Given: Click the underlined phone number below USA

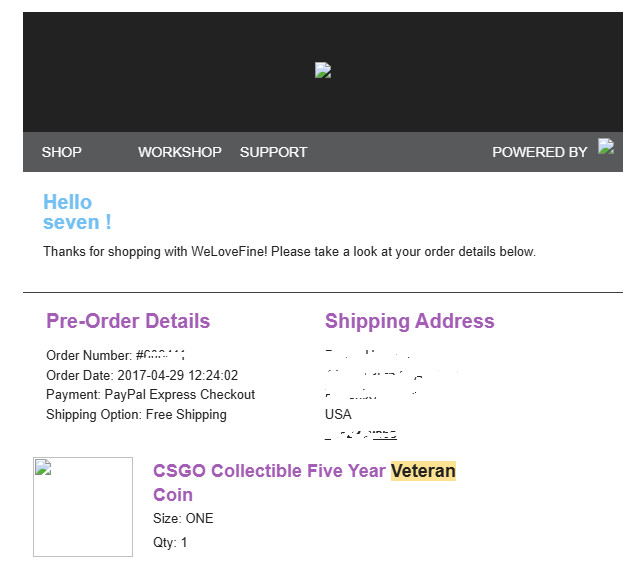Looking at the screenshot, I should pyautogui.click(x=361, y=435).
